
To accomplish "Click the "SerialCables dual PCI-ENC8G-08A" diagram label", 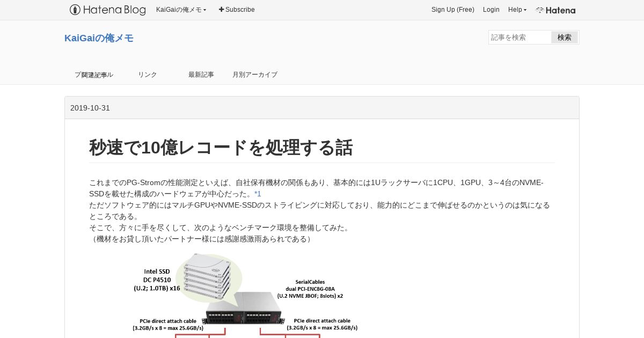I will pyautogui.click(x=310, y=285).
